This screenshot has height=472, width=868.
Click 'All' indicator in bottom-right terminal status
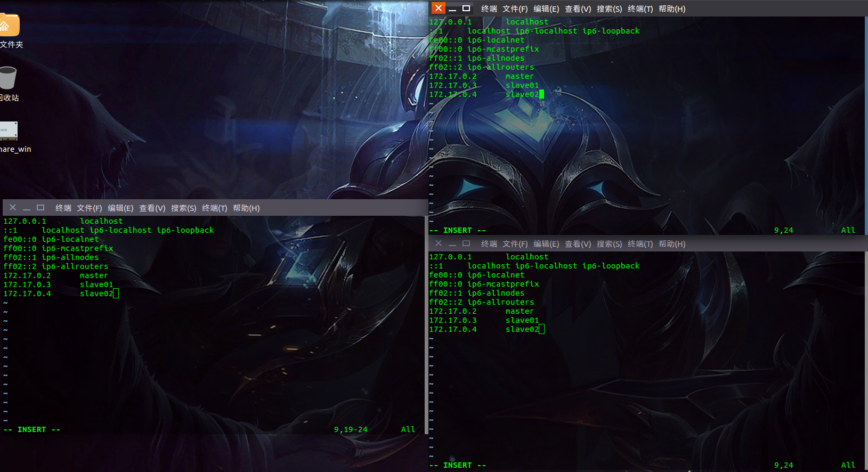tap(848, 465)
